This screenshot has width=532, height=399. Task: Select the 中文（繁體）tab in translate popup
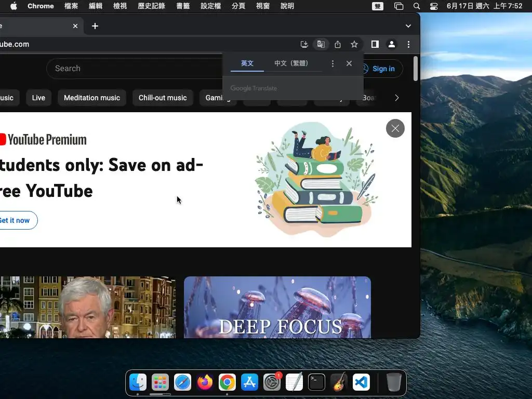pos(291,63)
